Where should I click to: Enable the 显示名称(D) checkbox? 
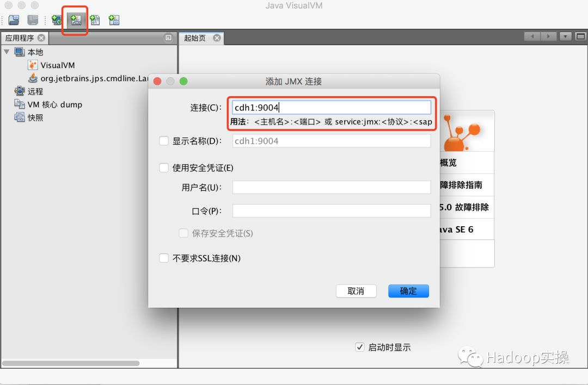pyautogui.click(x=164, y=141)
